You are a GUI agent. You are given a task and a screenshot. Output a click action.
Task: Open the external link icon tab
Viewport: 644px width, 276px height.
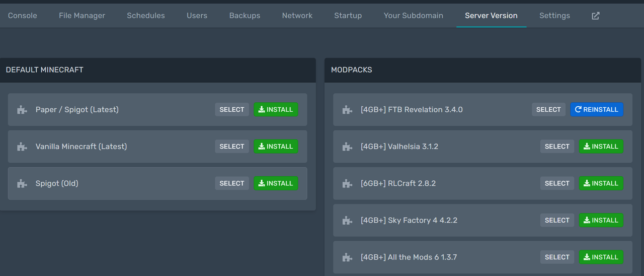(x=596, y=16)
